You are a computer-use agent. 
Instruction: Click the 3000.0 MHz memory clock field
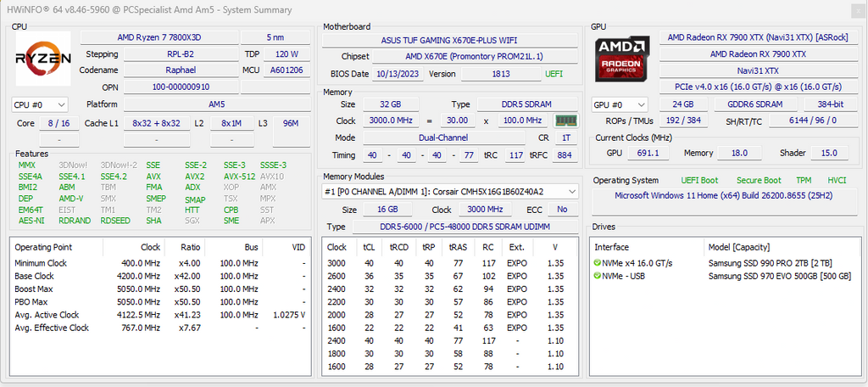(x=391, y=121)
